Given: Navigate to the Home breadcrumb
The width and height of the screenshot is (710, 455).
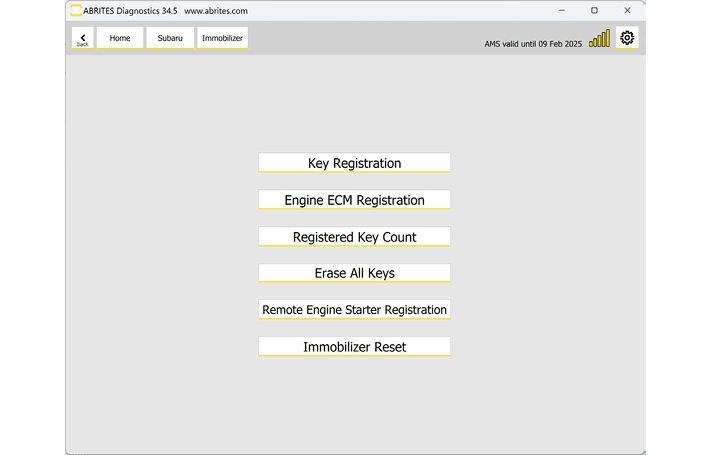Looking at the screenshot, I should (120, 38).
